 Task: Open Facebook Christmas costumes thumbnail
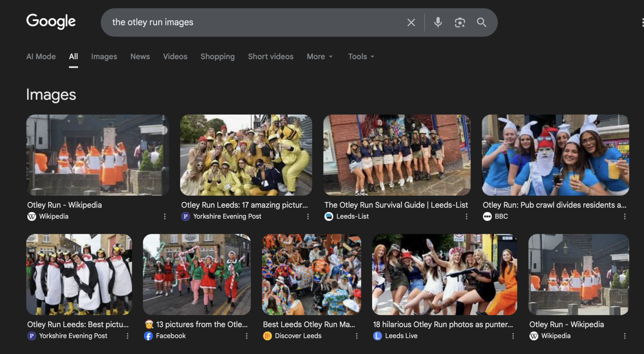197,274
